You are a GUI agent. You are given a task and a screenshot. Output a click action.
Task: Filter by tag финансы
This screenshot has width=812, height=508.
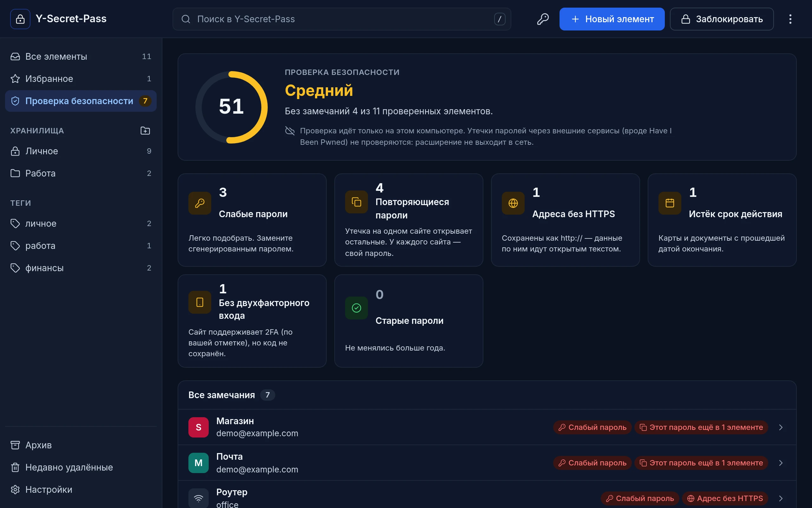(x=81, y=268)
